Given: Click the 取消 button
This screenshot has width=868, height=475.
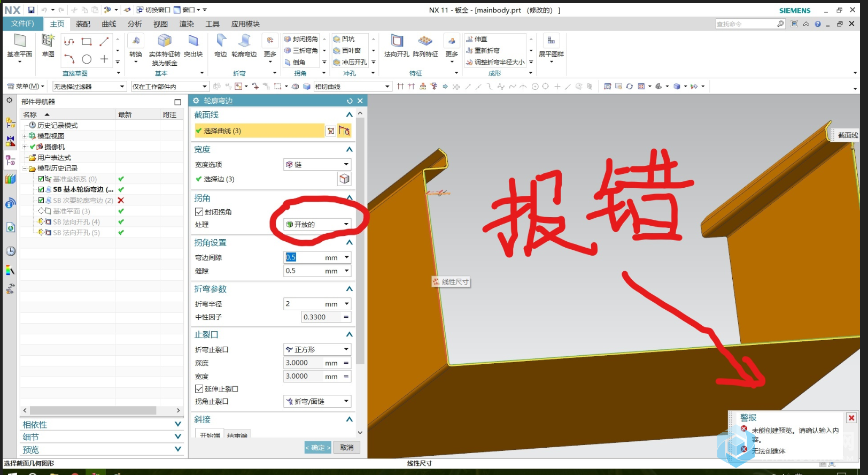Looking at the screenshot, I should point(347,447).
